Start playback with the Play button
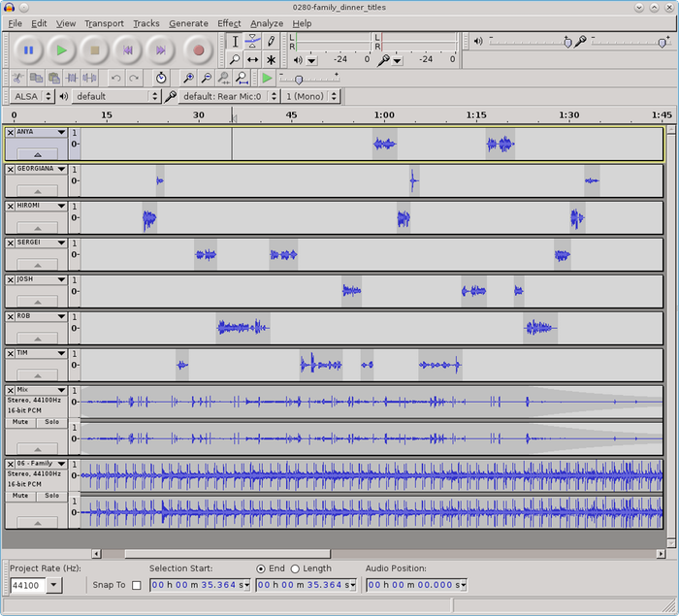Screen dimensions: 679x616 pos(61,50)
